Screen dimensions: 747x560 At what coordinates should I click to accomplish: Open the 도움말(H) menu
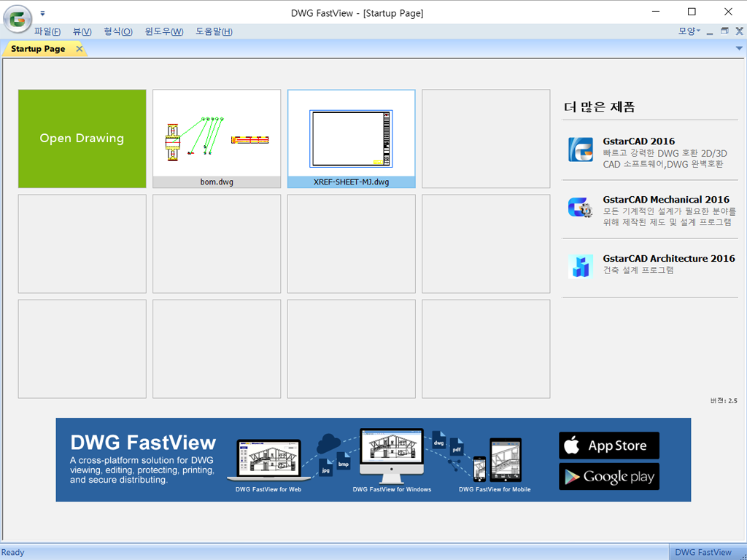(214, 31)
